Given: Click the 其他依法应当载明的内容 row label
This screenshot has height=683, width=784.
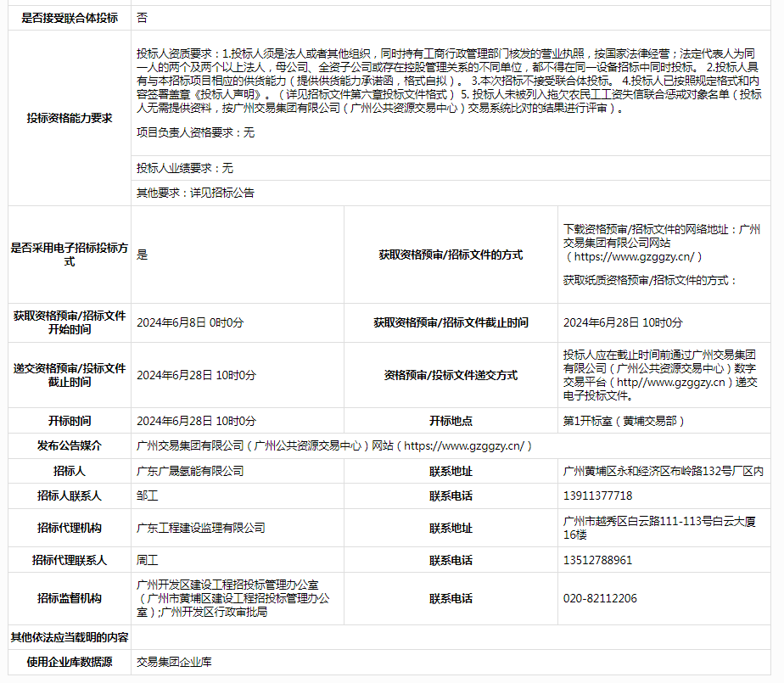Looking at the screenshot, I should coord(69,637).
